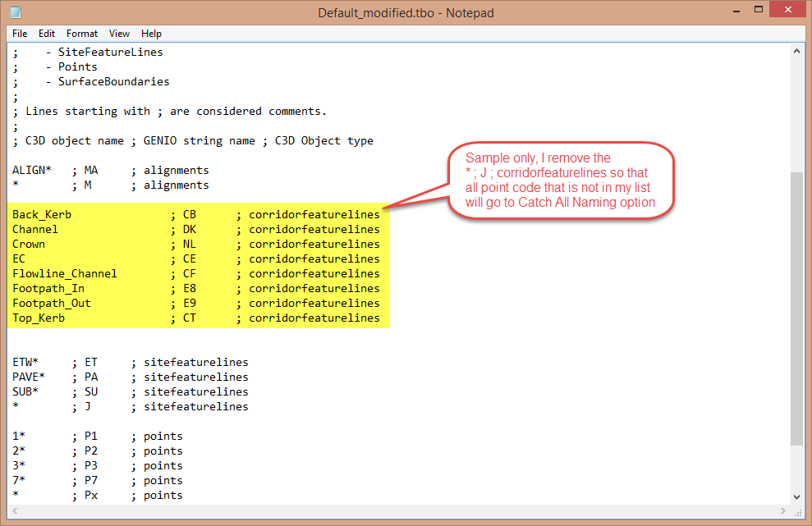Click the 'CT' GENIO string code
The height and width of the screenshot is (526, 812).
pos(190,318)
